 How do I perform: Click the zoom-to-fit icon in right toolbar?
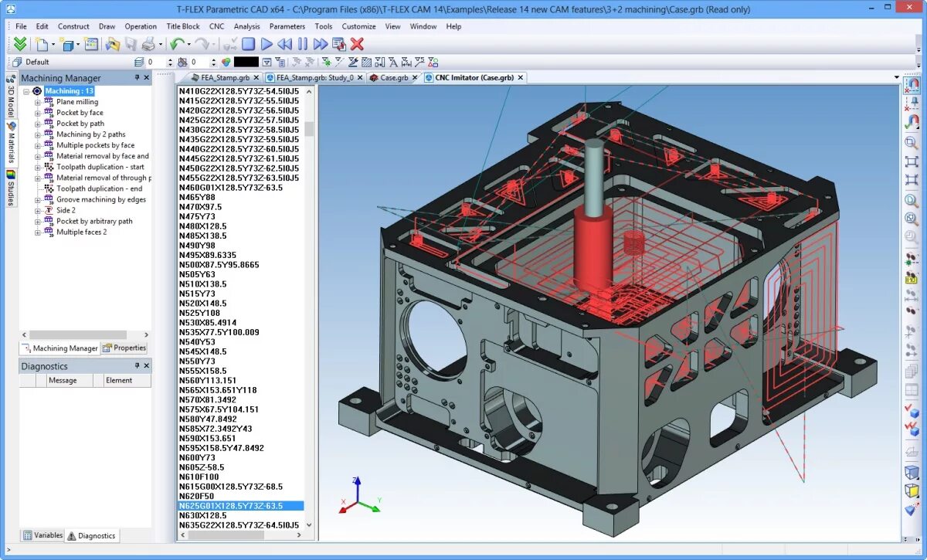(x=912, y=161)
